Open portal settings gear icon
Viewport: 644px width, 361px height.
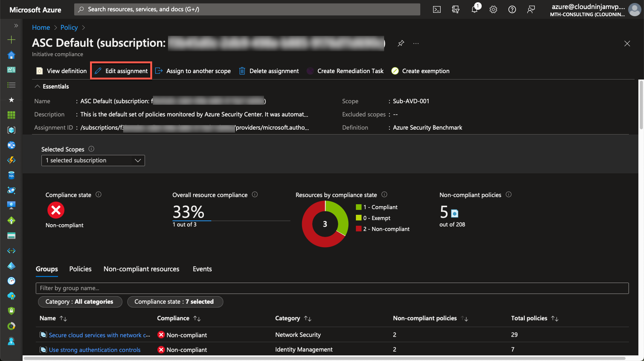pyautogui.click(x=493, y=9)
